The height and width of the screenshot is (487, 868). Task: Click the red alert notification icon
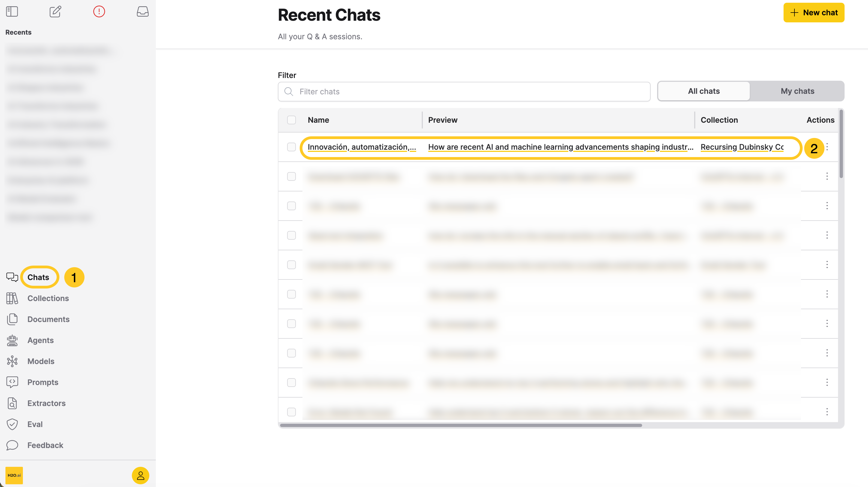[99, 11]
